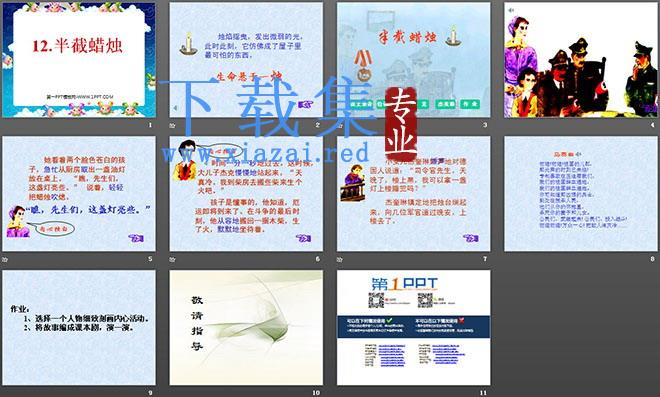Open slide 9 homework 作业 slide
Viewport: 660px width, 397px height.
[79, 328]
